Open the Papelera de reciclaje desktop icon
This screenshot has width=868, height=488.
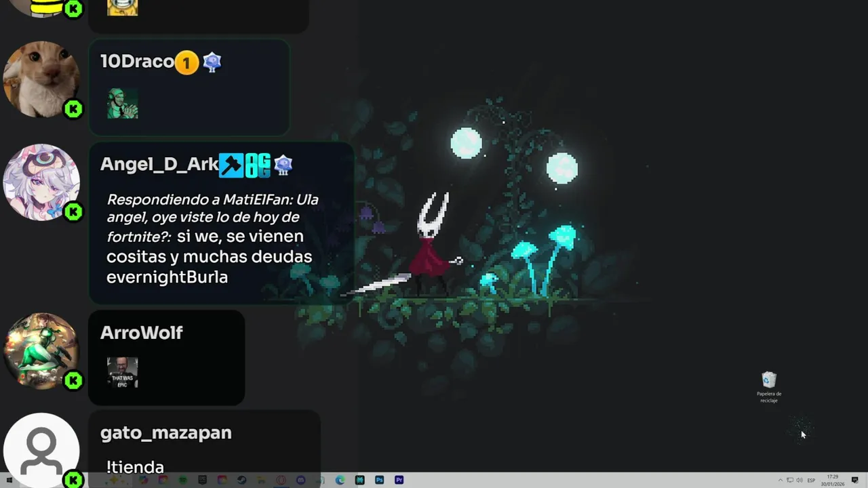[x=768, y=387]
